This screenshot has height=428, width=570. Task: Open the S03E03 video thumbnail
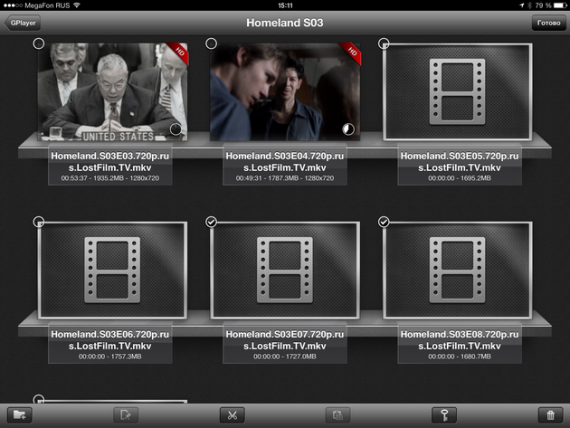click(x=113, y=92)
